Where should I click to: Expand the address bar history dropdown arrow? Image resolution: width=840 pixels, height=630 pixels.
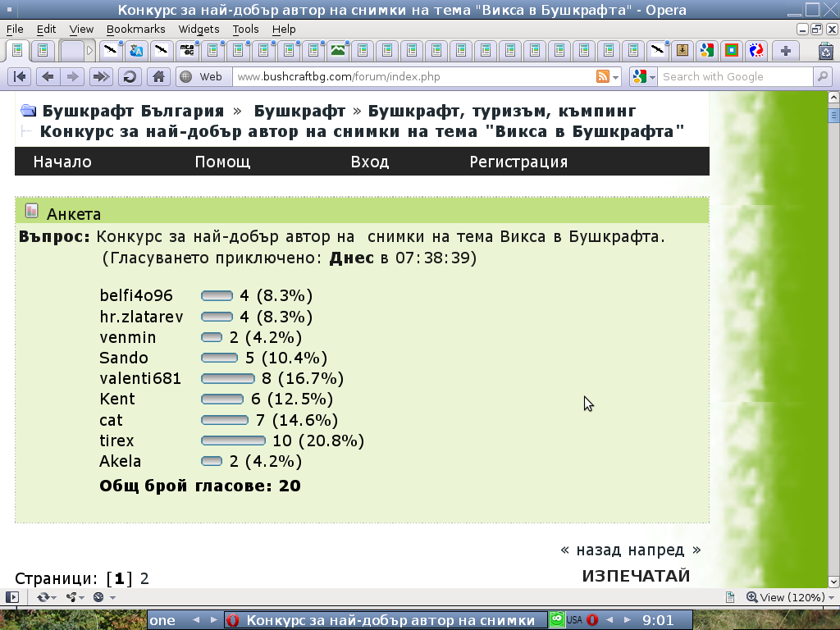[x=617, y=77]
